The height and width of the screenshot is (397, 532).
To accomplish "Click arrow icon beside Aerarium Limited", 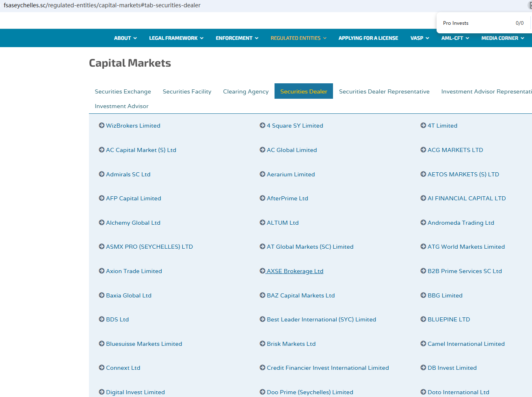I will (x=262, y=174).
